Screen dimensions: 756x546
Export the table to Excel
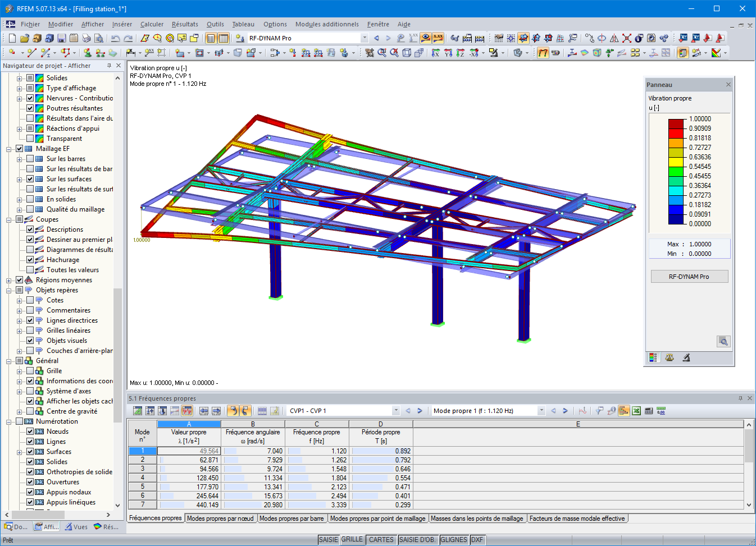(636, 411)
